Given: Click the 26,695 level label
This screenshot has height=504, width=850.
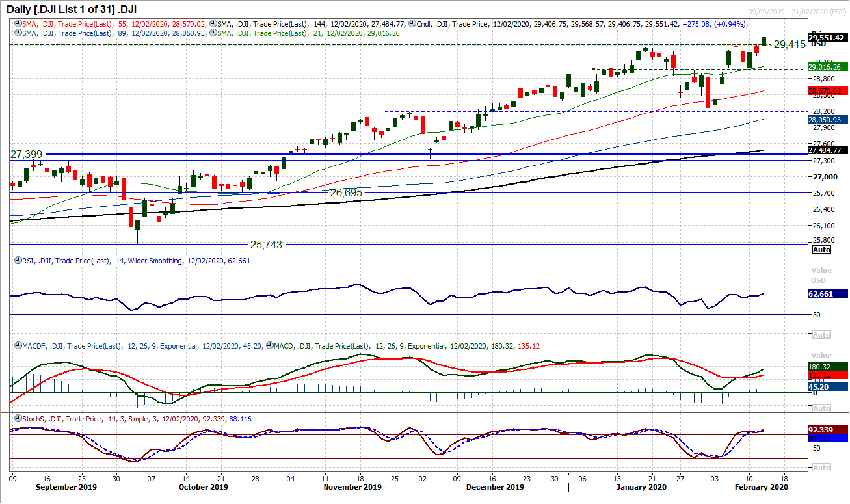Looking at the screenshot, I should (346, 193).
